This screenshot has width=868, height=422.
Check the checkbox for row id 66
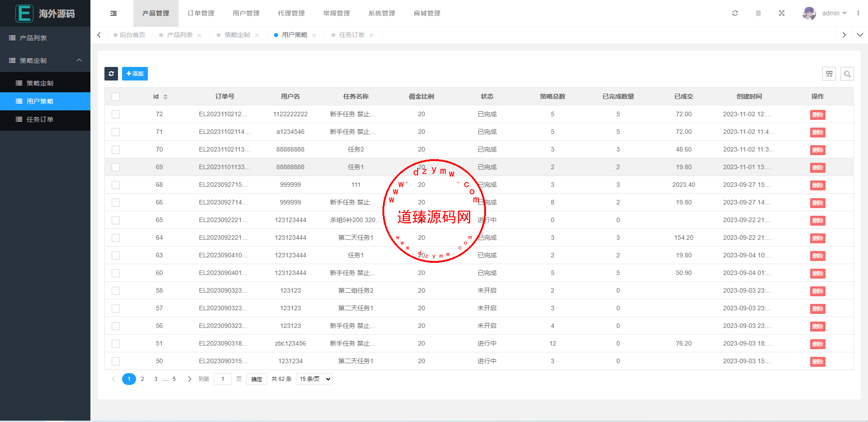pyautogui.click(x=116, y=203)
